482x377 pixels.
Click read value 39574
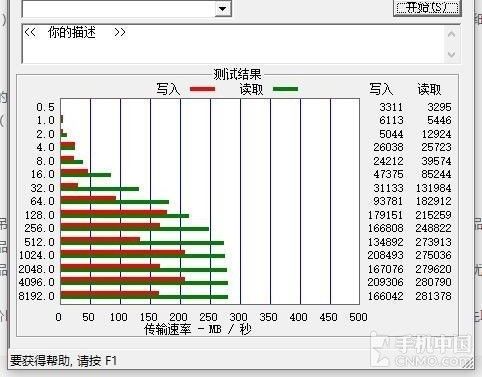tap(436, 161)
